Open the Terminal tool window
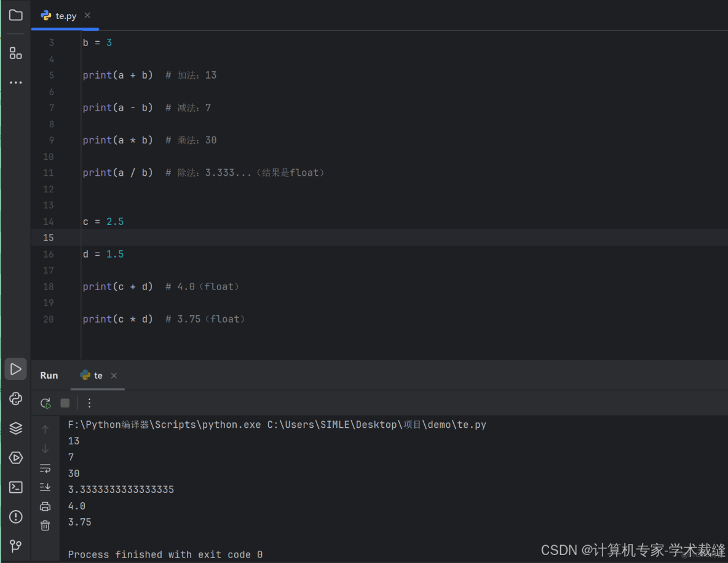The image size is (728, 563). tap(16, 487)
